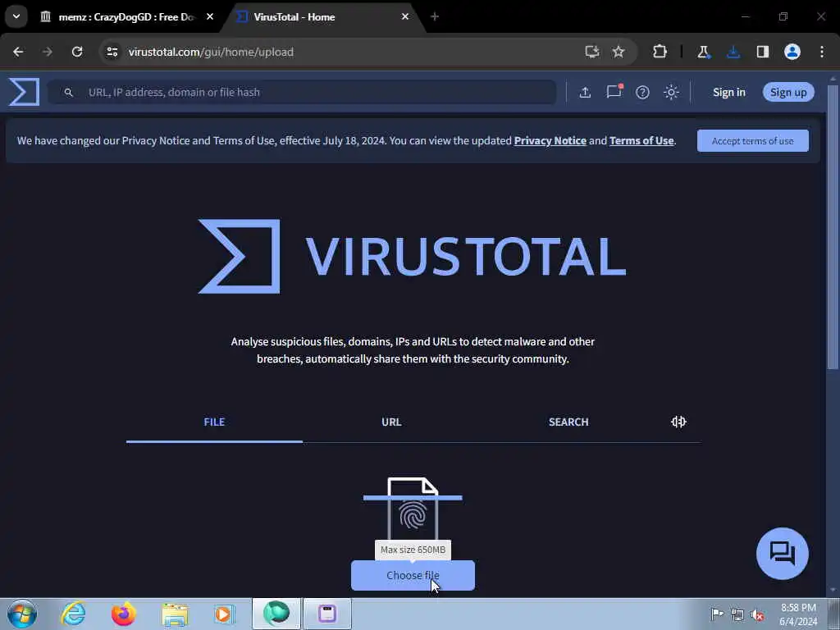This screenshot has width=840, height=630.
Task: Click the Sign up button
Action: tap(788, 92)
